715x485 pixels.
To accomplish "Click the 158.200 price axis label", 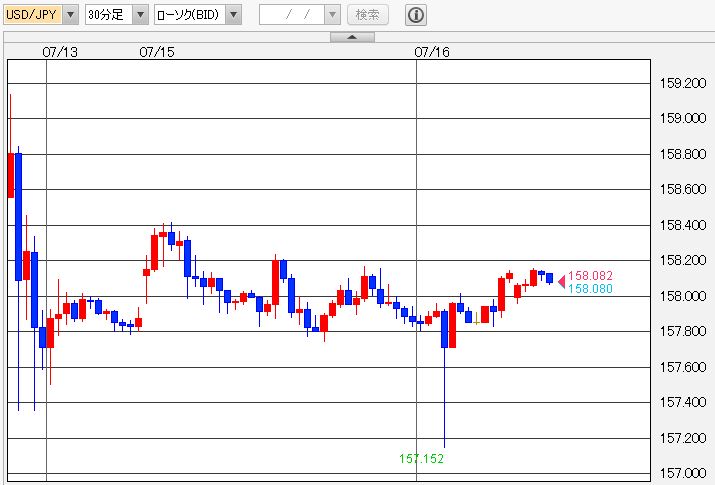I will (683, 260).
